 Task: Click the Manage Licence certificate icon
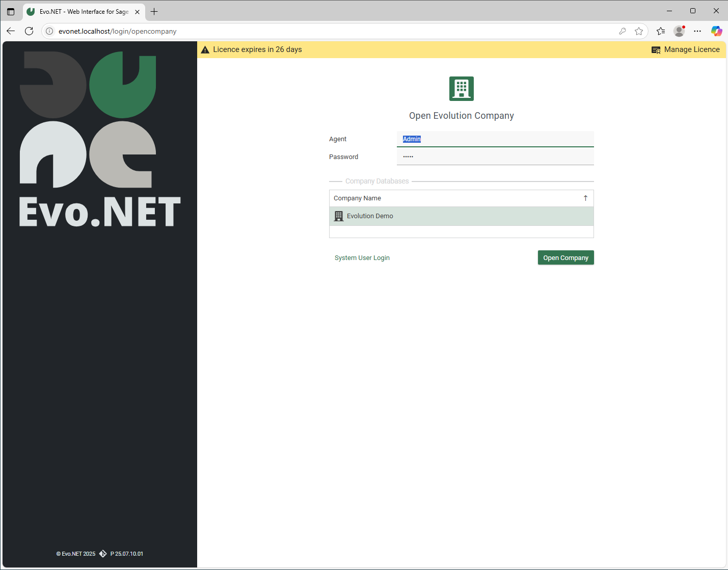[656, 50]
